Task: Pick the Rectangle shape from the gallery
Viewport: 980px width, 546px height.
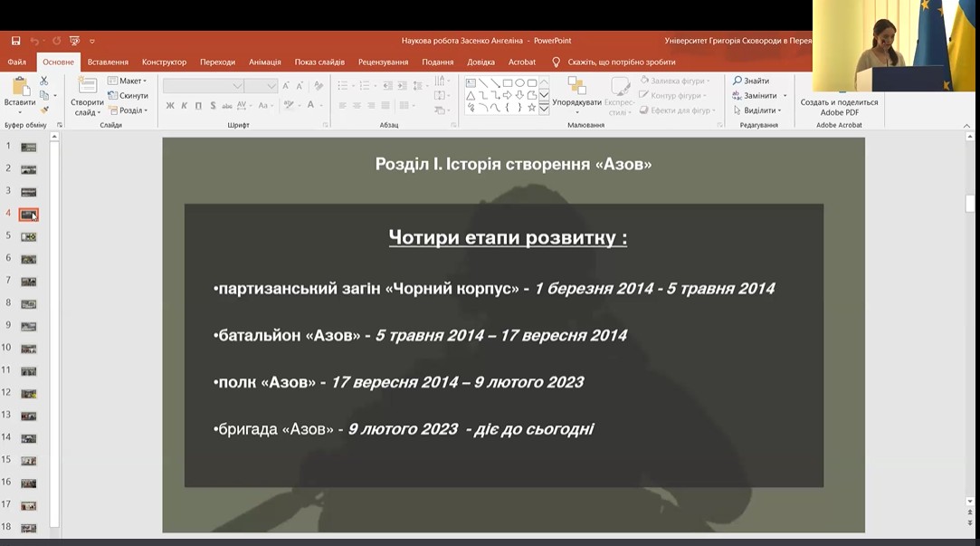Action: 508,82
